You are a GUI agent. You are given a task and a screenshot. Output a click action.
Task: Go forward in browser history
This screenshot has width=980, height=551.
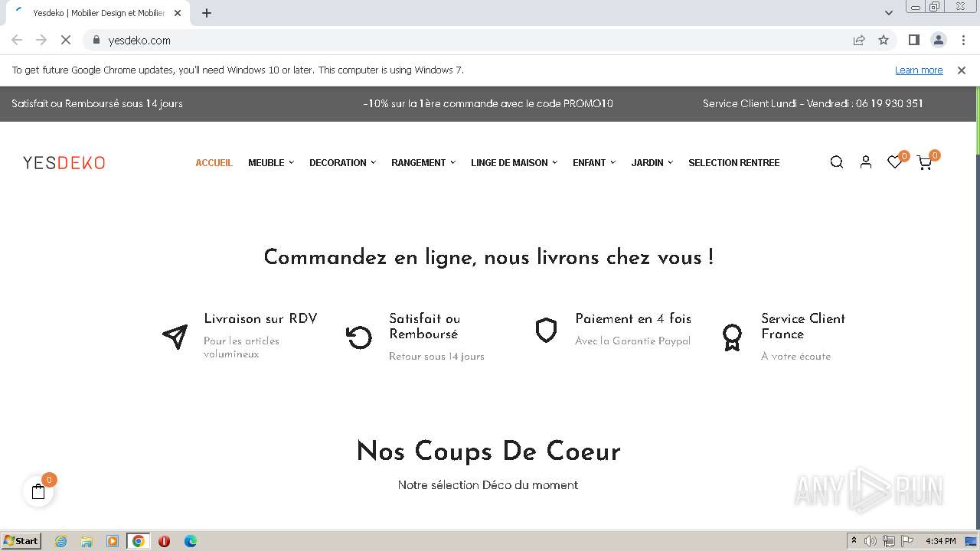[41, 40]
